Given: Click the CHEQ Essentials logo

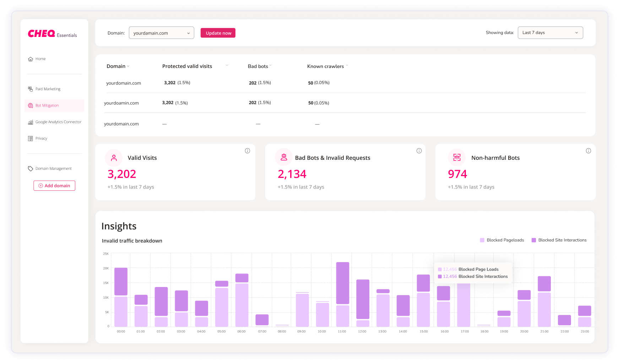Looking at the screenshot, I should coord(52,34).
